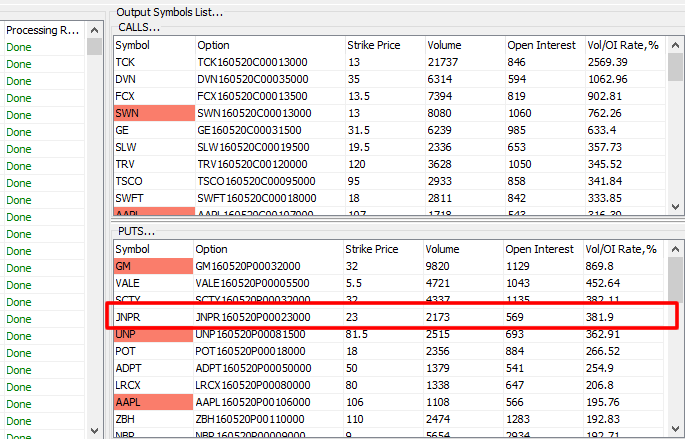Click scroll-up arrow of processing list
This screenshot has height=439, width=685.
[x=94, y=30]
